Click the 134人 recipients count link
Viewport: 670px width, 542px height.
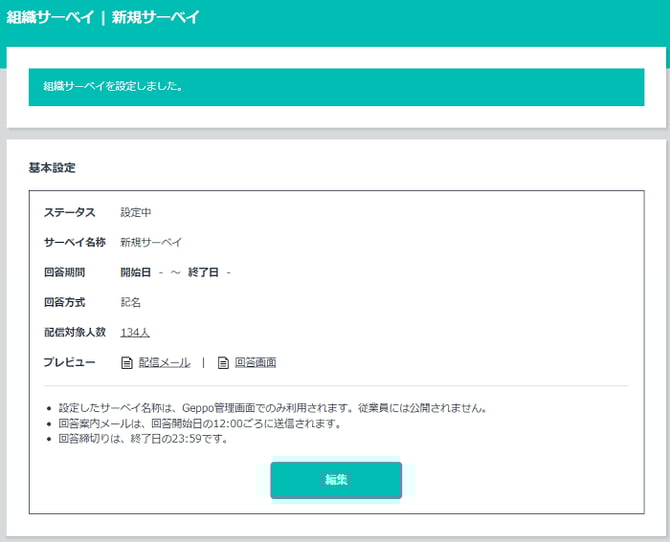point(135,332)
